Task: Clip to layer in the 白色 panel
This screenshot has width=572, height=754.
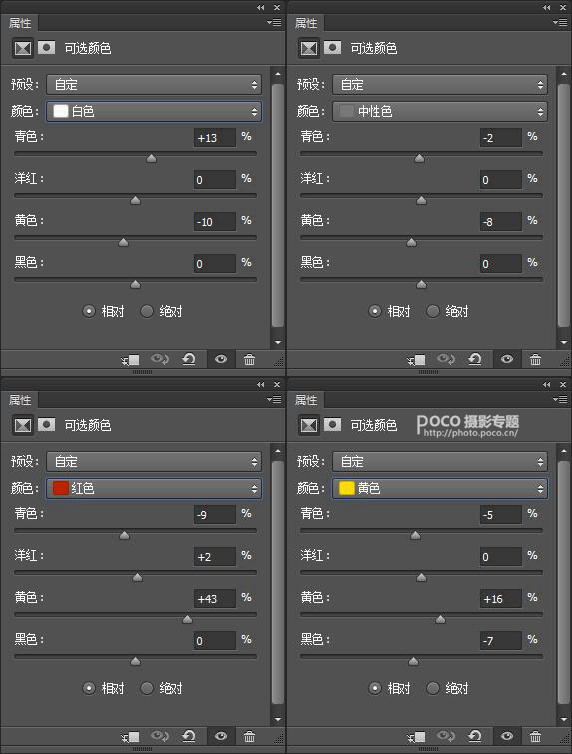Action: [130, 360]
